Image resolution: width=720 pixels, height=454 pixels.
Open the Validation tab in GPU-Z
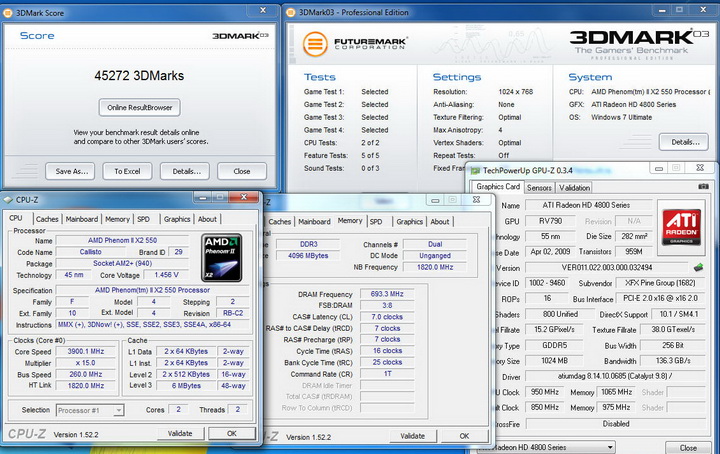click(574, 187)
